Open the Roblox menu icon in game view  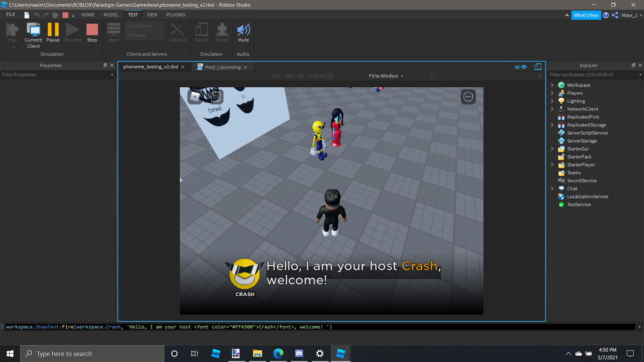click(x=194, y=97)
